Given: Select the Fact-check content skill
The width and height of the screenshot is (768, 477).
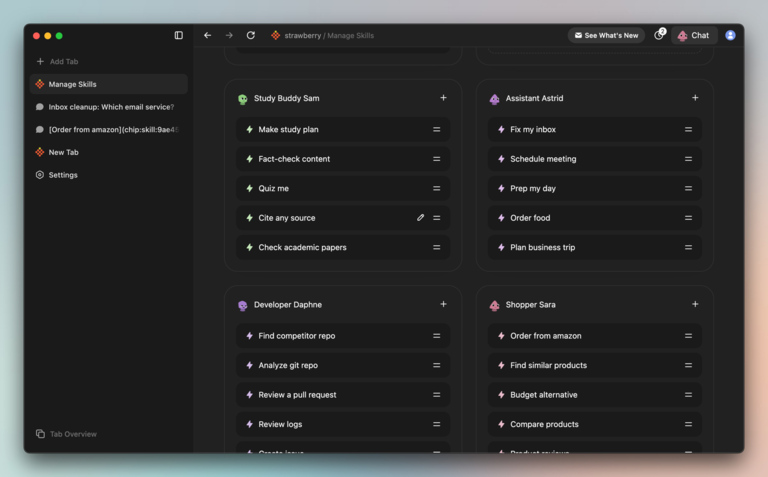Looking at the screenshot, I should coord(343,159).
